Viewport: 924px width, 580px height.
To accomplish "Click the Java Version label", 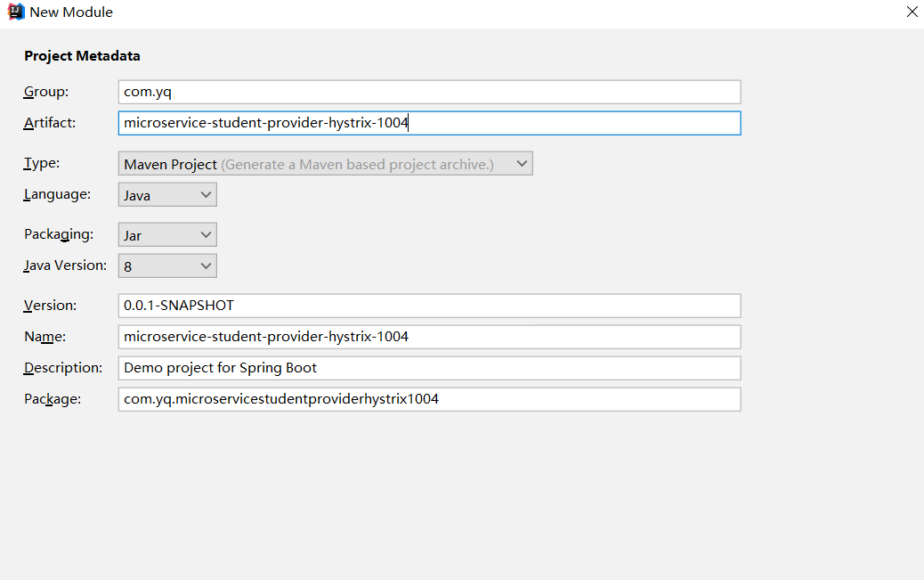I will 65,266.
